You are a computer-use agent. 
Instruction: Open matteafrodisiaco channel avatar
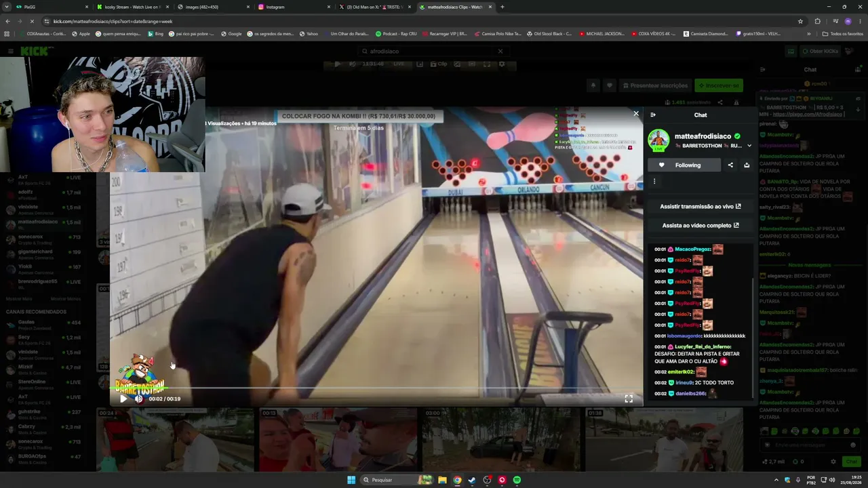click(658, 140)
